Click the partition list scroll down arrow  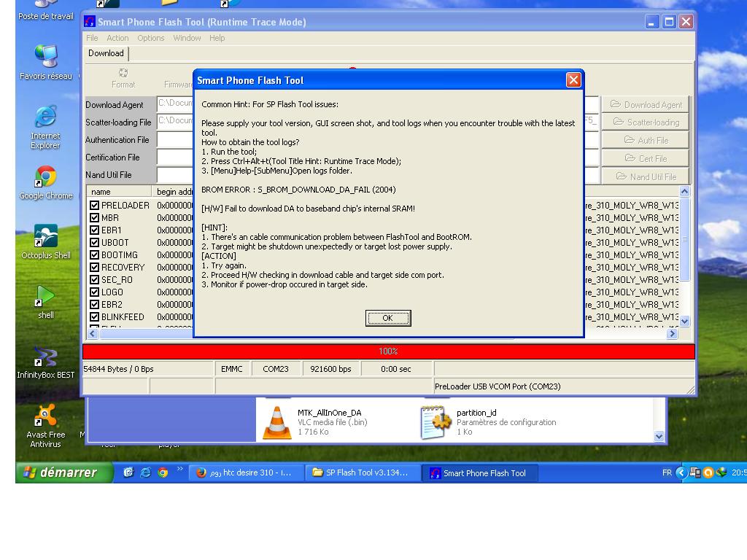tap(684, 322)
